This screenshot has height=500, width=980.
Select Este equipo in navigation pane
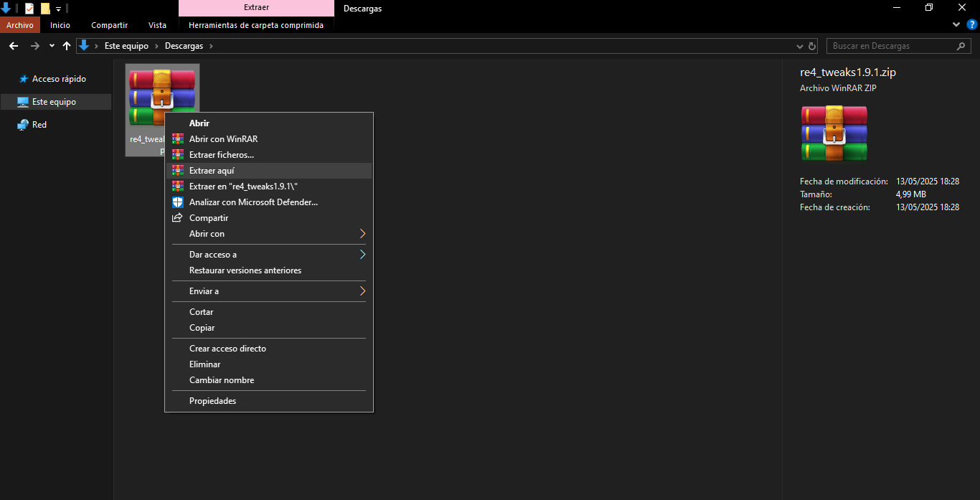(x=56, y=102)
